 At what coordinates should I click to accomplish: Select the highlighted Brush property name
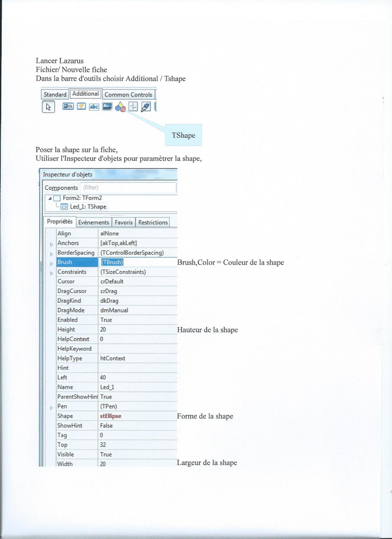[x=77, y=262]
